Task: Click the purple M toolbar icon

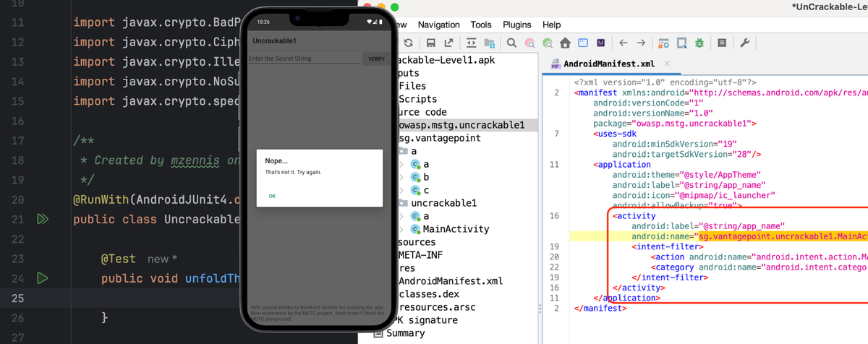Action: coord(601,43)
